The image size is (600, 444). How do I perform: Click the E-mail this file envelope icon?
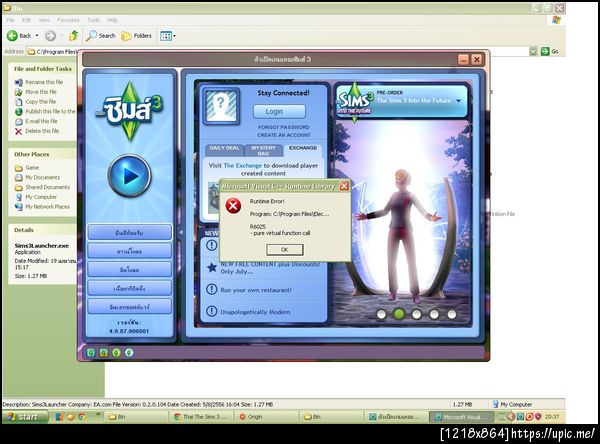point(19,121)
